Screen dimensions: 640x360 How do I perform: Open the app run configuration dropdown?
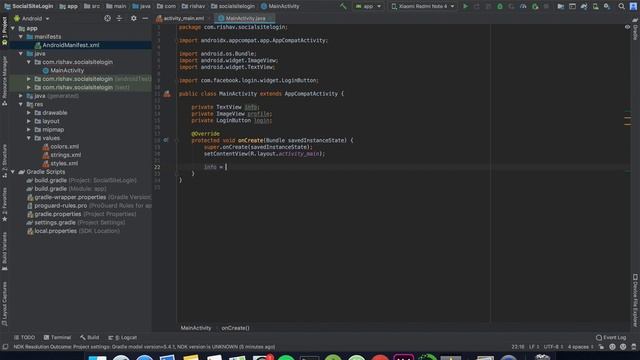click(368, 6)
